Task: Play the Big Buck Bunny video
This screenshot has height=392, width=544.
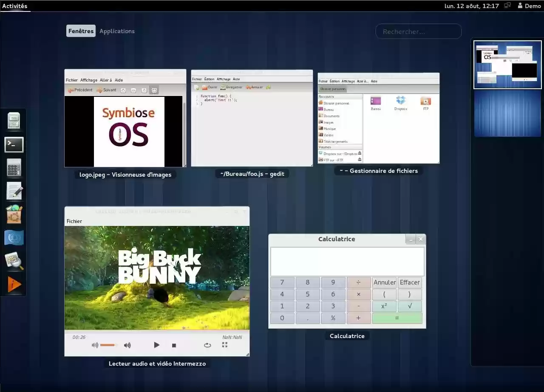Action: [x=156, y=345]
